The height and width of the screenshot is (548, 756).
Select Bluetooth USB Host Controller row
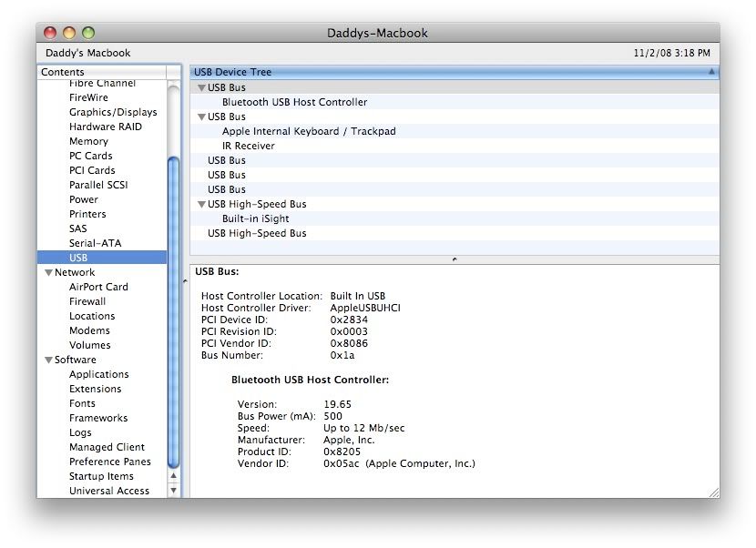coord(455,102)
